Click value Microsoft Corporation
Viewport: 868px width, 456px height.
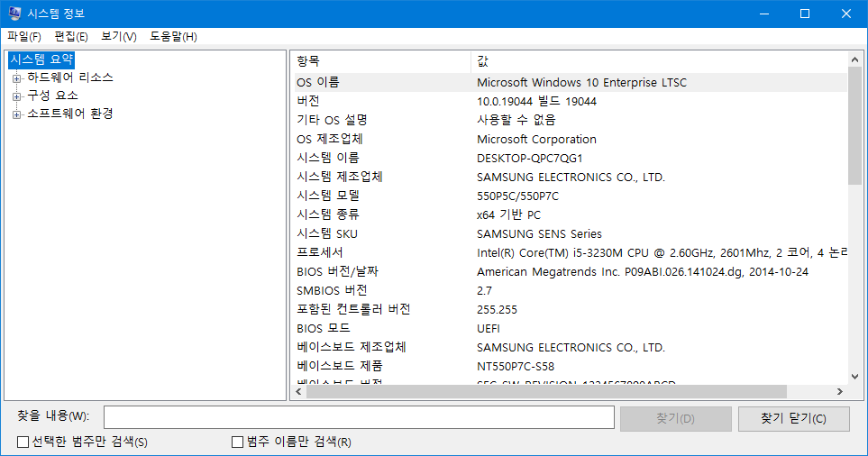(x=537, y=139)
